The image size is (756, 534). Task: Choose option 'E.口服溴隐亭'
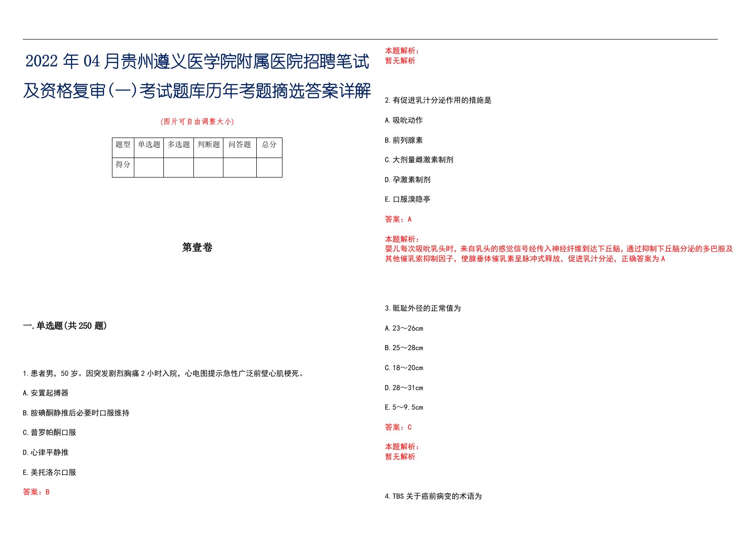point(408,199)
